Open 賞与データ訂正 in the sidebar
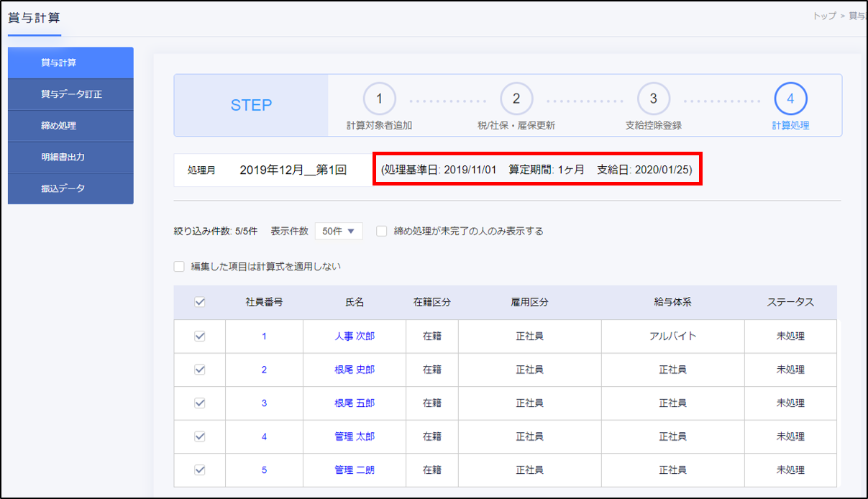Image resolution: width=868 pixels, height=499 pixels. coord(70,94)
